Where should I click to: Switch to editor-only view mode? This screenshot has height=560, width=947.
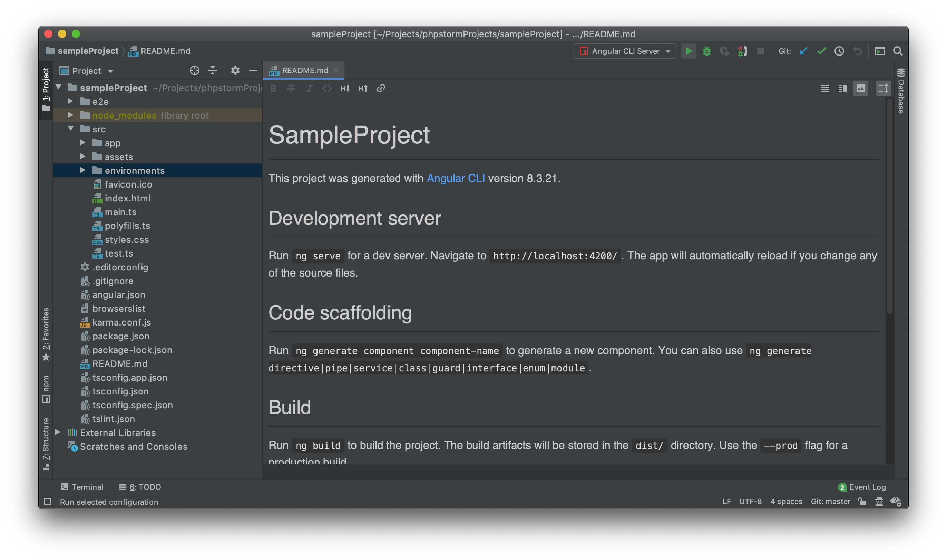[x=825, y=88]
